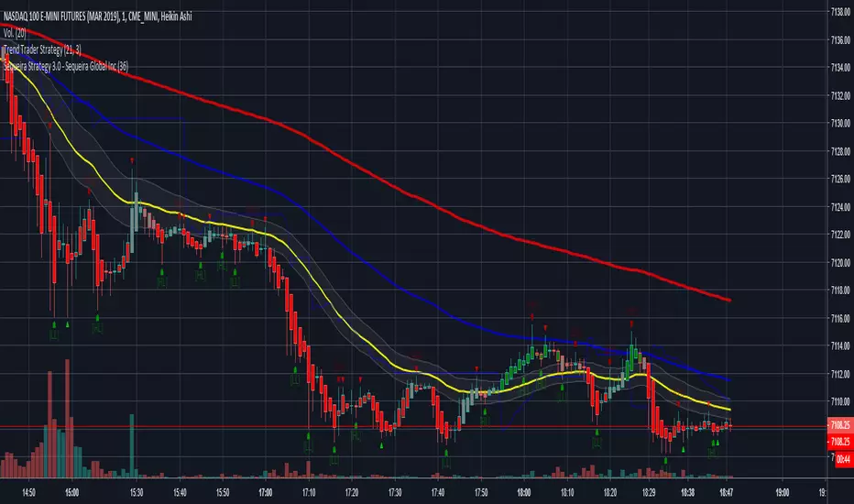Click the 17:40 time axis label
The height and width of the screenshot is (504, 854).
coord(438,493)
